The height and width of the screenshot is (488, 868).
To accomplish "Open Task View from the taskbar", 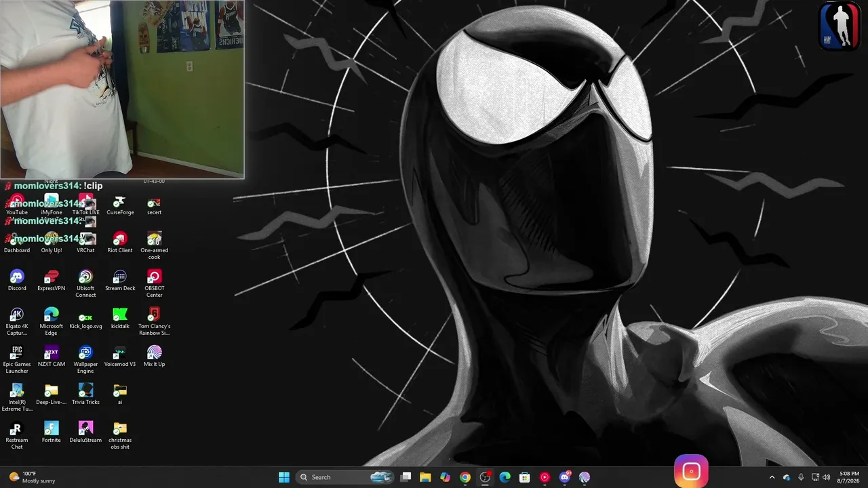I will (406, 477).
